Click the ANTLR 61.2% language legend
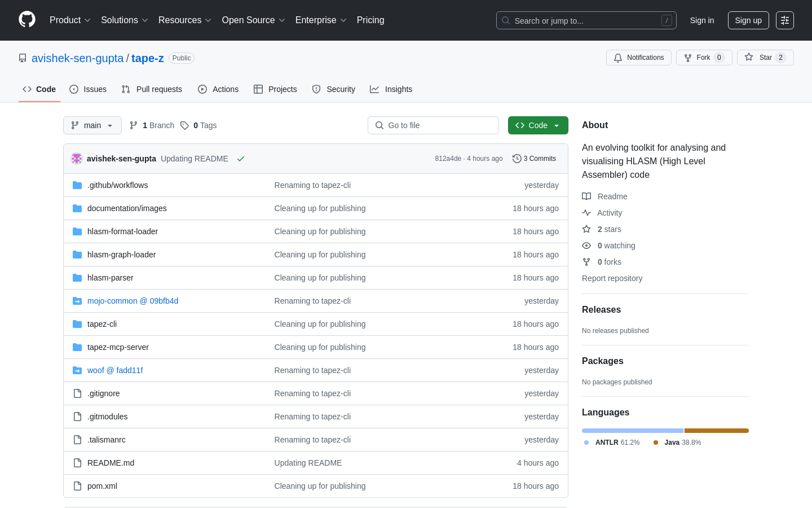Image resolution: width=812 pixels, height=508 pixels. click(612, 443)
